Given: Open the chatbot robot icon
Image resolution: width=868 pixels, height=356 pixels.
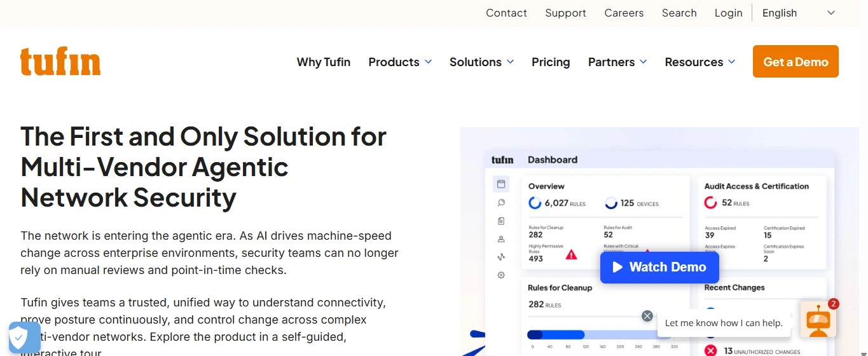Looking at the screenshot, I should point(818,321).
